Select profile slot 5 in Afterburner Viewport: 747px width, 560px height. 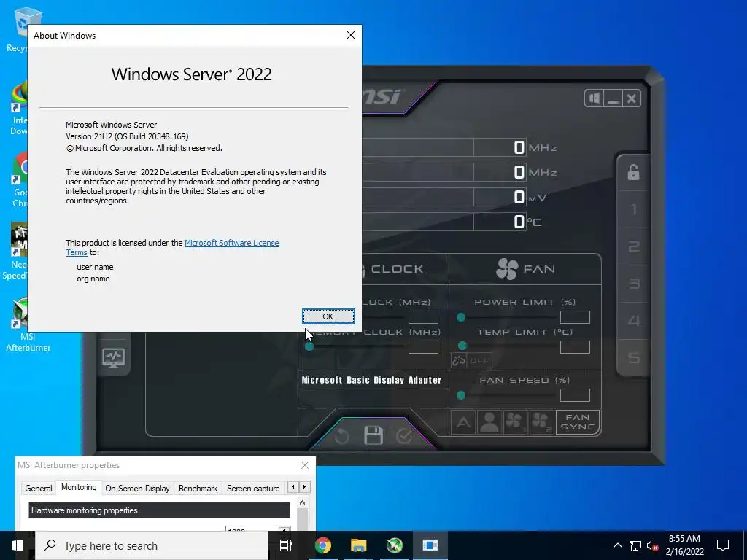click(x=633, y=357)
